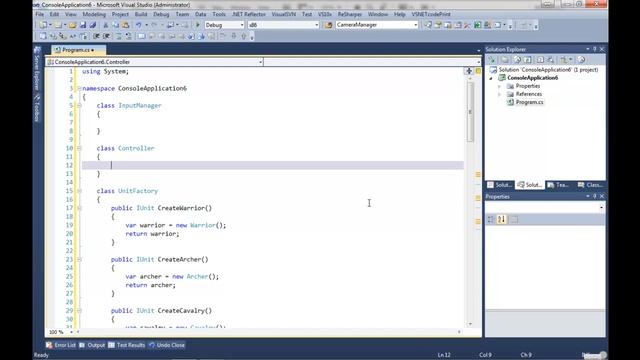The image size is (640, 360).
Task: Click the editor vertical scrollbar thumb
Action: tap(470, 112)
